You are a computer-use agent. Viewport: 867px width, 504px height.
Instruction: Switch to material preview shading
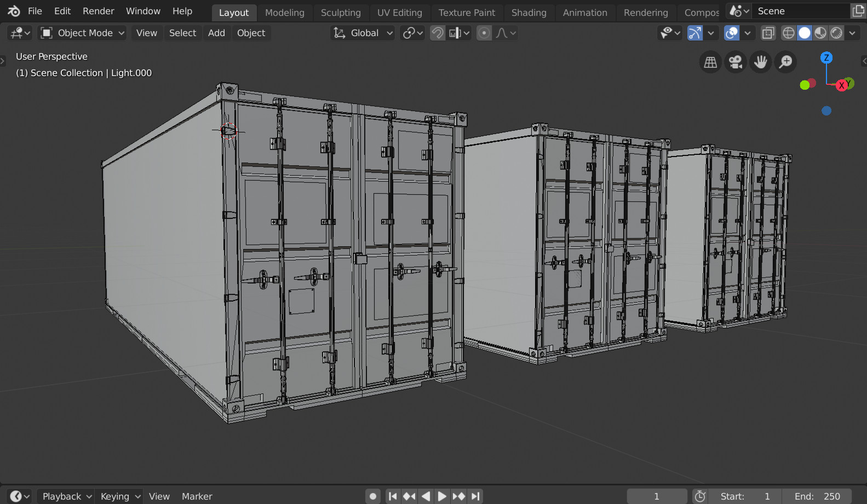point(820,33)
